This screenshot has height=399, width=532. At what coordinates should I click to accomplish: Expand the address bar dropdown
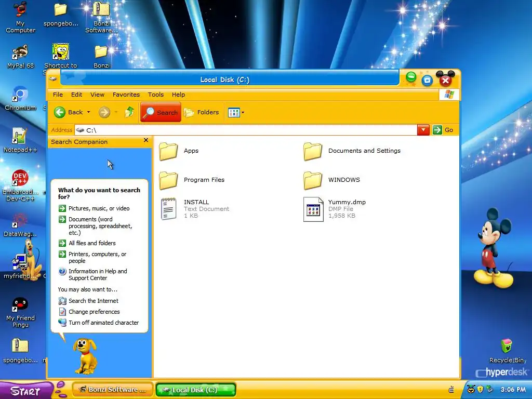423,130
